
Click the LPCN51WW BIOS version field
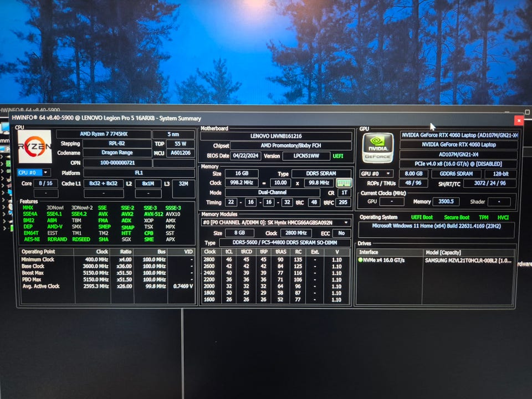click(306, 156)
